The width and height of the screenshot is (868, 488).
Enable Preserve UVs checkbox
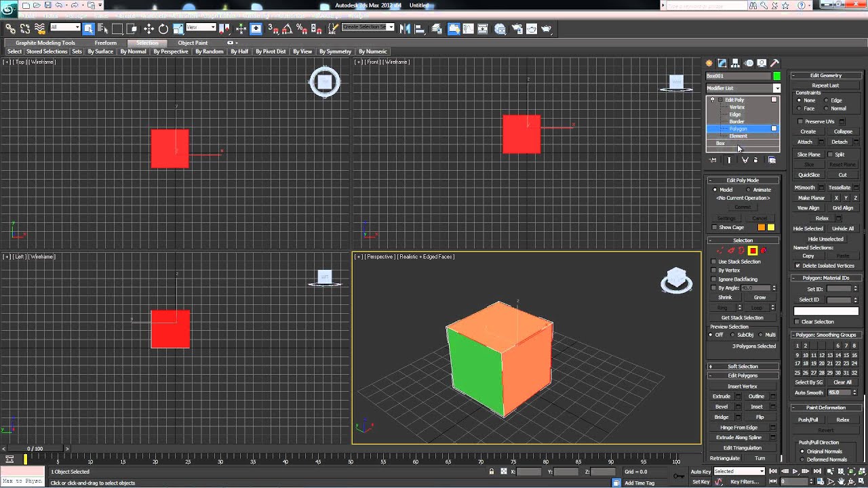click(x=800, y=121)
